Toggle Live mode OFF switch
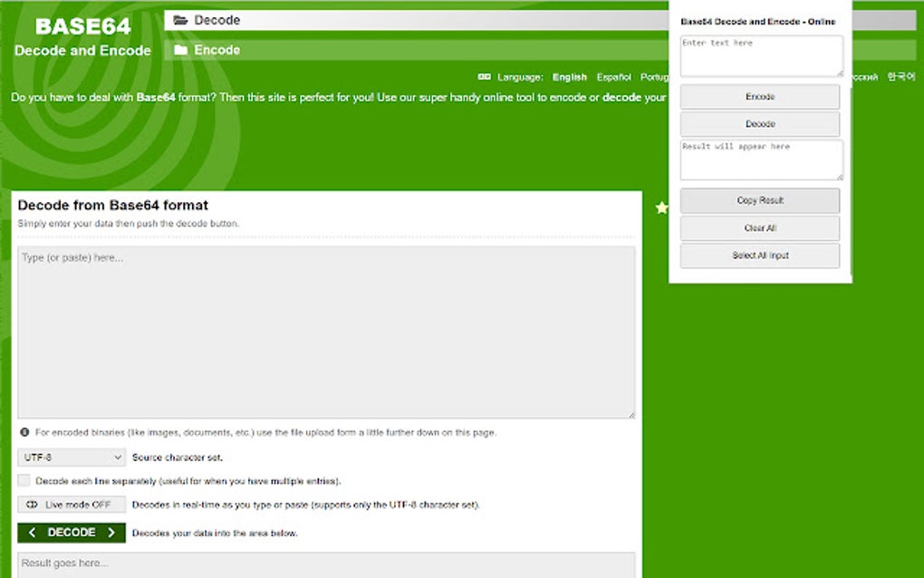The image size is (924, 578). click(71, 505)
